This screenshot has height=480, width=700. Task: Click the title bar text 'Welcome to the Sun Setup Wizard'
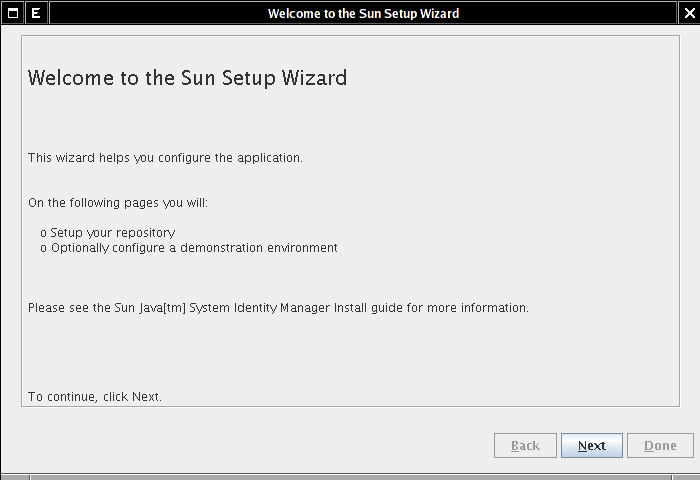363,13
